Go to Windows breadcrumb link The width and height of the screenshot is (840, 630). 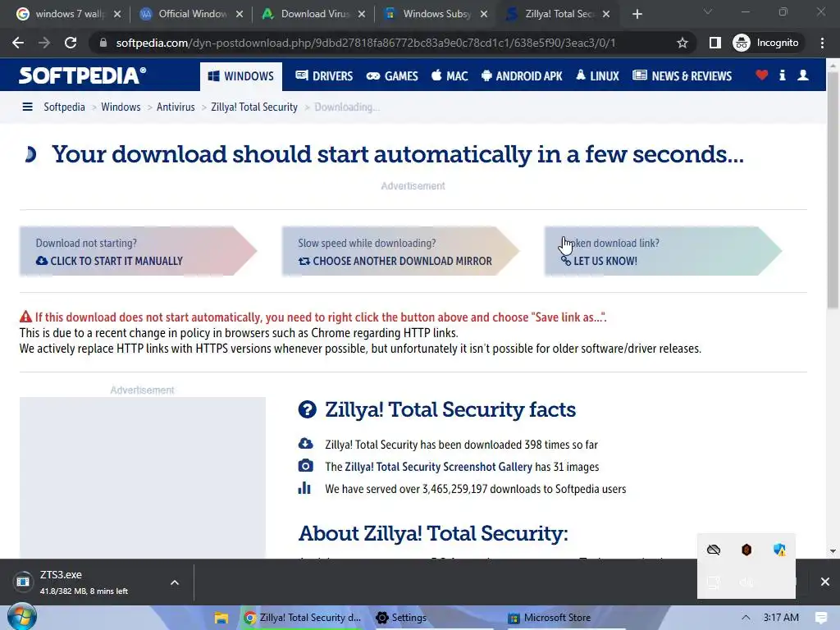coord(121,107)
